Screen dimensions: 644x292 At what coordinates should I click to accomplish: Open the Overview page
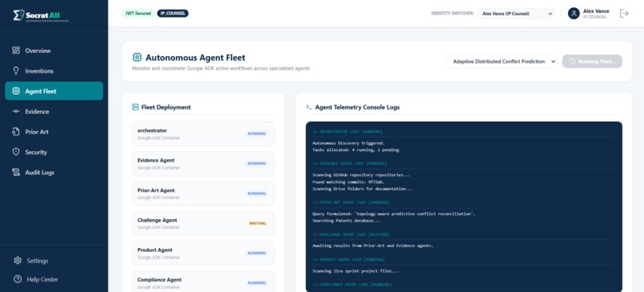click(x=54, y=50)
